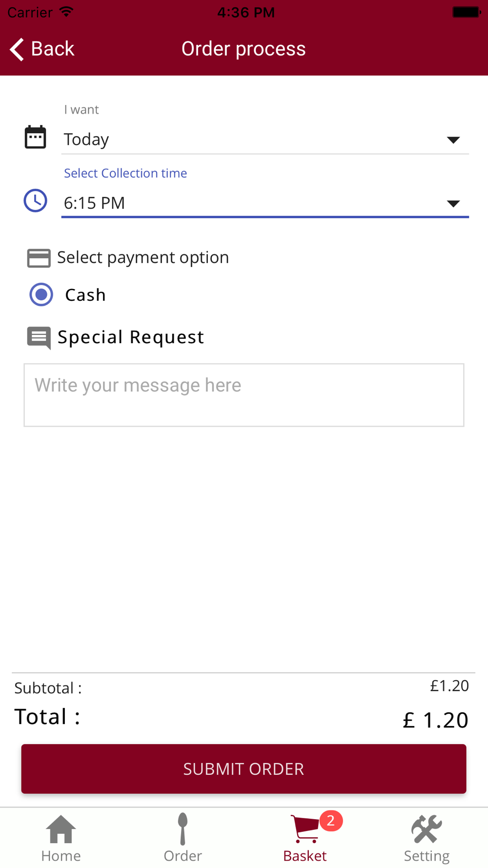Open the day selector showing Today
488x868 pixels.
(265, 140)
